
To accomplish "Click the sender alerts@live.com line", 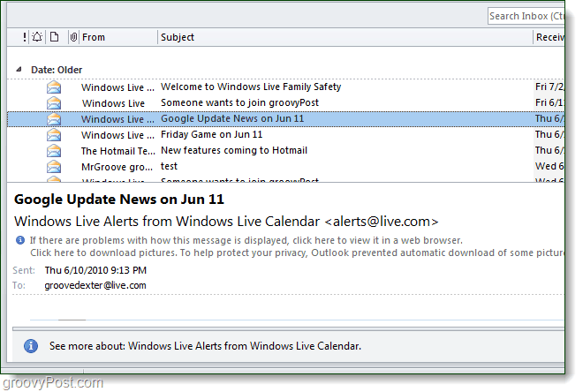I will click(x=226, y=222).
